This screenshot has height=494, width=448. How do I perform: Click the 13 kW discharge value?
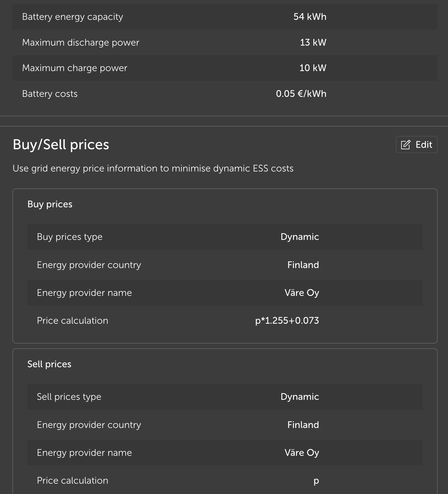pyautogui.click(x=313, y=43)
